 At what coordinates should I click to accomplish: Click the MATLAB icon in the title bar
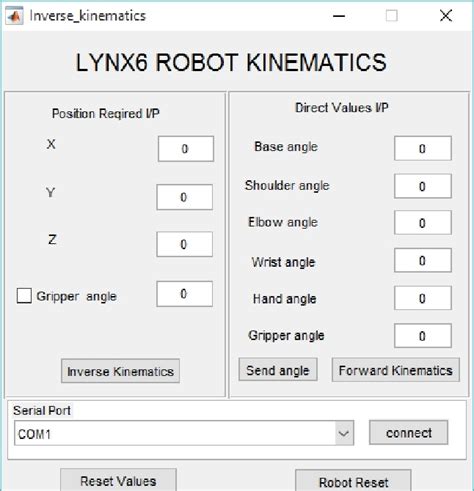coord(14,16)
